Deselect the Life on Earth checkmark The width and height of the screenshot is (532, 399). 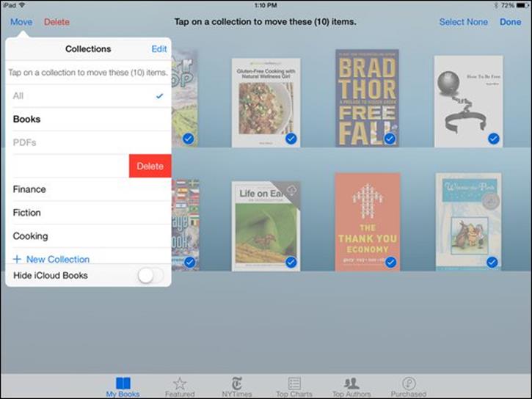pyautogui.click(x=291, y=262)
